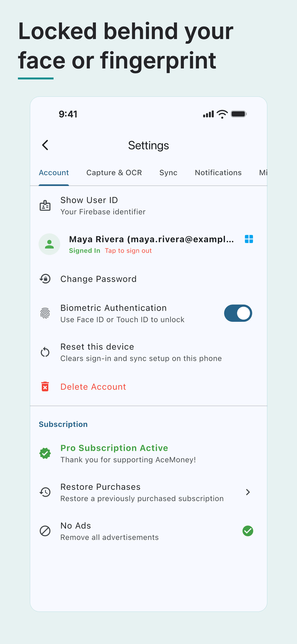The height and width of the screenshot is (644, 297).
Task: Tap the Settings screen title
Action: pyautogui.click(x=148, y=145)
